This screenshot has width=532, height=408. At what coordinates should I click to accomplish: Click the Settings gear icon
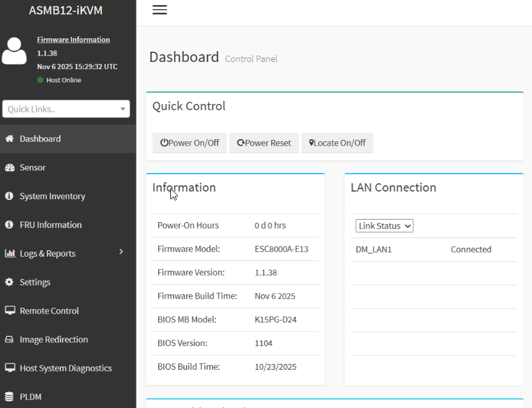coord(10,282)
